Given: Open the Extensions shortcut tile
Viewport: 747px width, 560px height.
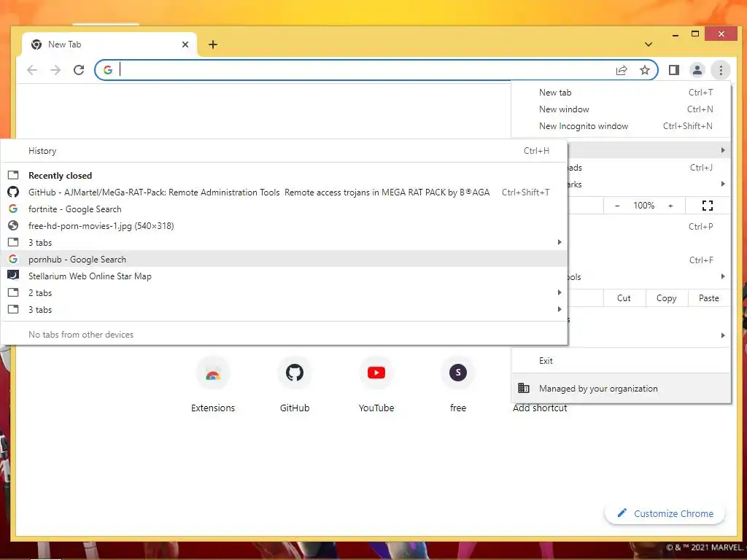Looking at the screenshot, I should [213, 385].
